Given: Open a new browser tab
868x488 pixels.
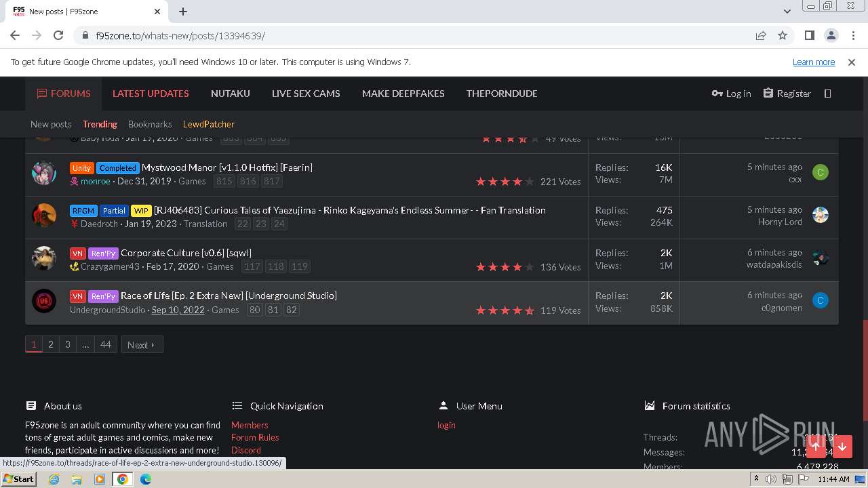Looking at the screenshot, I should click(x=183, y=12).
